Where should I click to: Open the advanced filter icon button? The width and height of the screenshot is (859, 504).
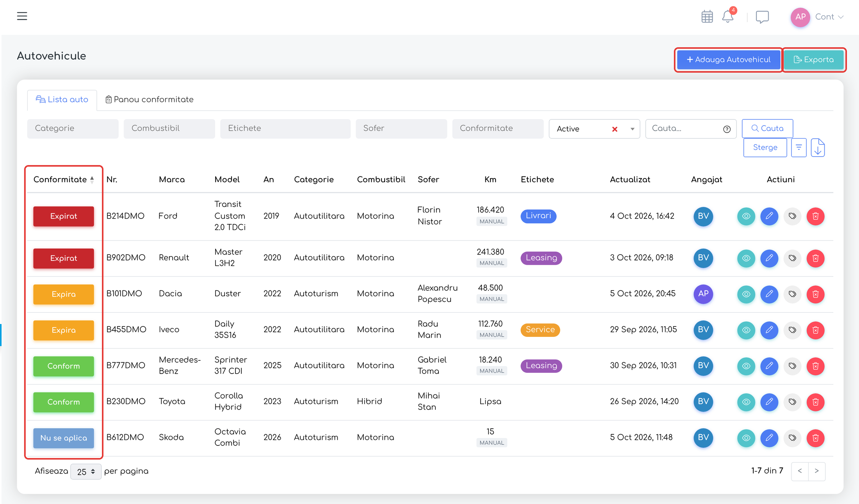799,148
